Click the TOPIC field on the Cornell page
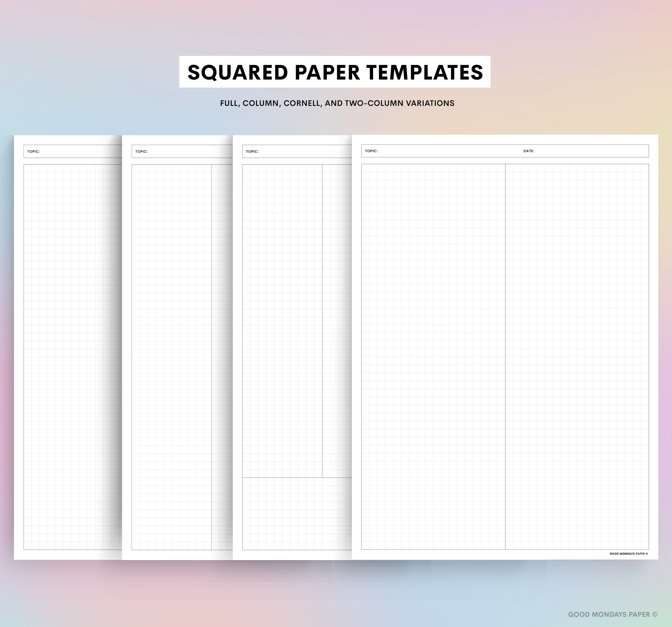 point(297,151)
